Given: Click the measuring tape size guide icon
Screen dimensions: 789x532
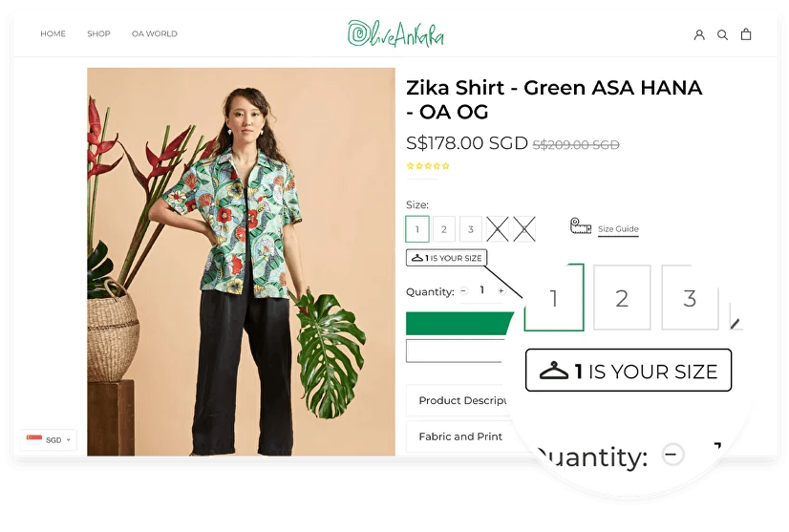Looking at the screenshot, I should (x=580, y=226).
